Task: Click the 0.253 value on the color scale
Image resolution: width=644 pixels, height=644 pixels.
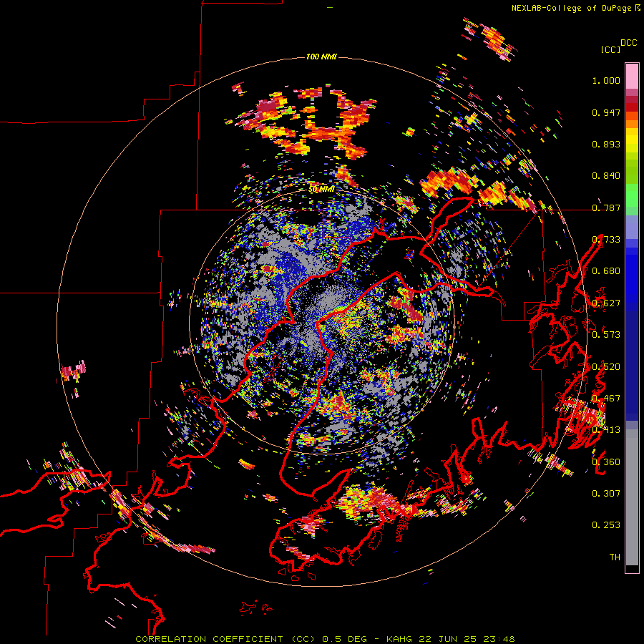Action: tap(606, 525)
